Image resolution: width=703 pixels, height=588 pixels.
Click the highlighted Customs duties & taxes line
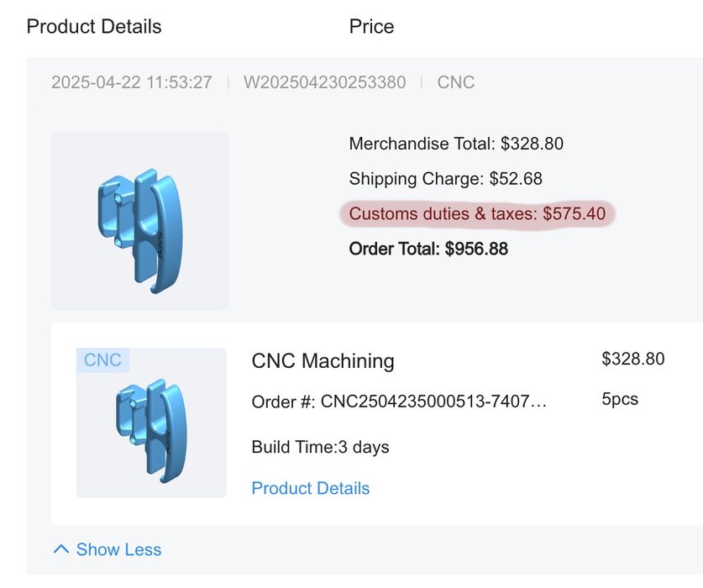(477, 214)
